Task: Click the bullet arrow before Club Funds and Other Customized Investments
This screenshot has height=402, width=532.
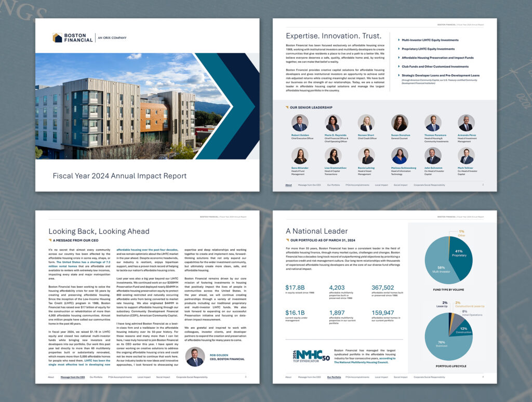Action: tap(398, 66)
